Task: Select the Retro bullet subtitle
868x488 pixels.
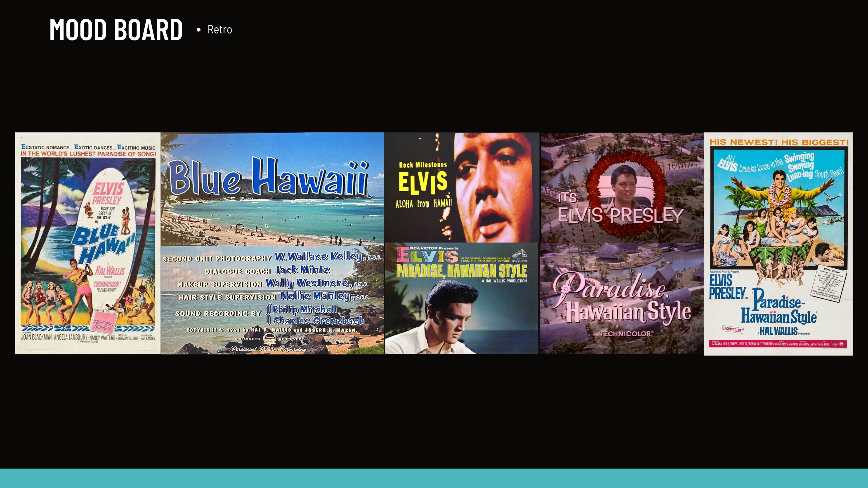Action: (219, 30)
